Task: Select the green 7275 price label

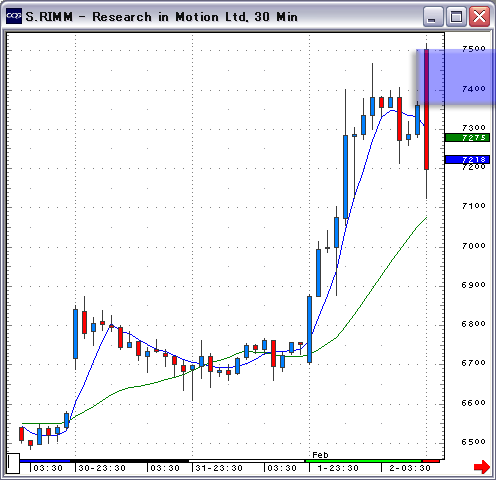Action: tap(467, 138)
